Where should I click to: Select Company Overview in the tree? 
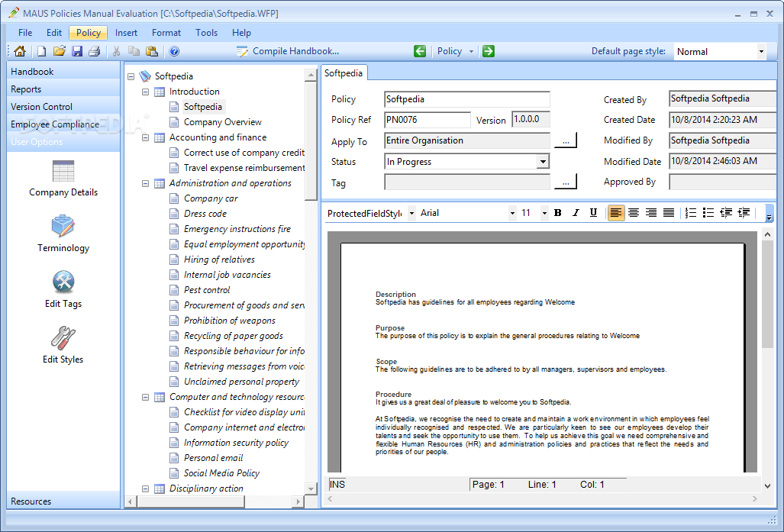click(x=222, y=122)
